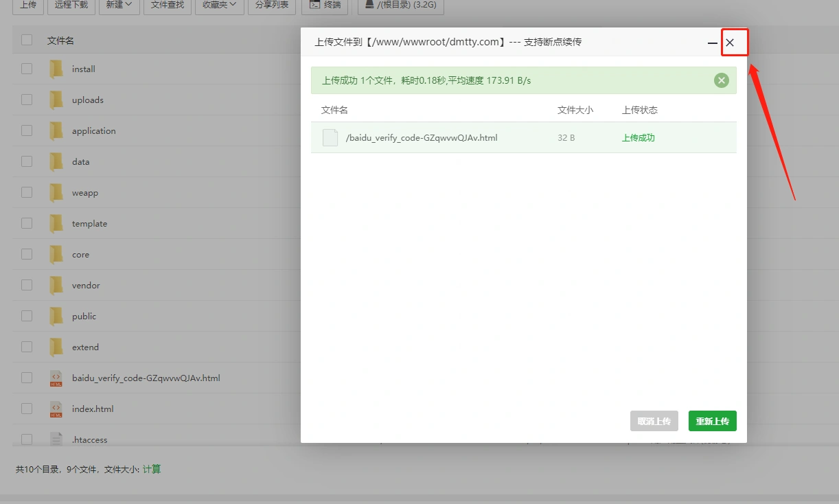Check the uploads folder checkbox

tap(27, 100)
